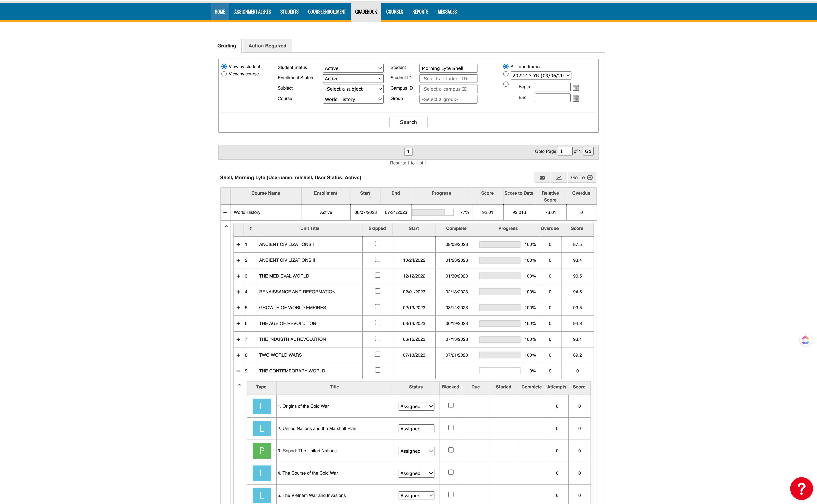Screen dimensions: 817x504
Task: Click the Go To button
Action: 582,177
